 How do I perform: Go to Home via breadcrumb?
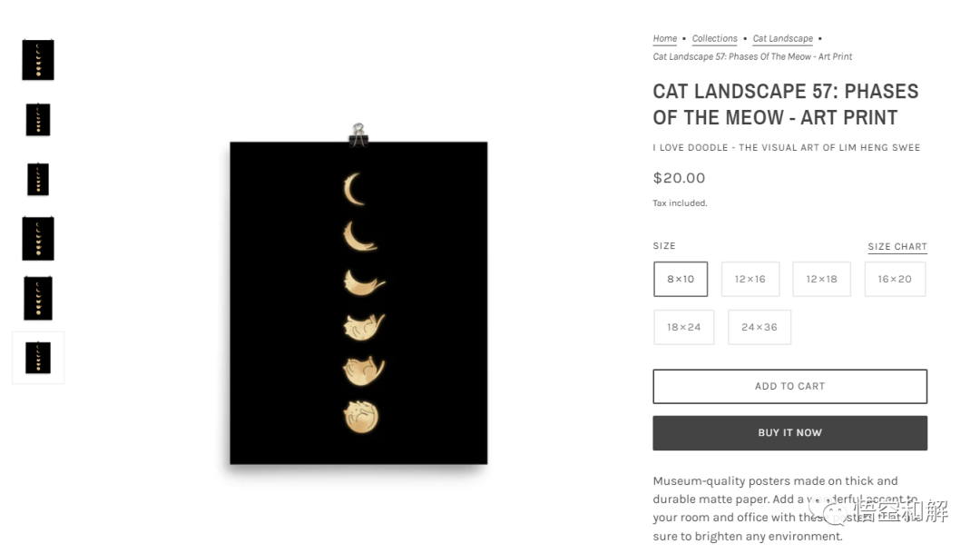click(x=665, y=38)
